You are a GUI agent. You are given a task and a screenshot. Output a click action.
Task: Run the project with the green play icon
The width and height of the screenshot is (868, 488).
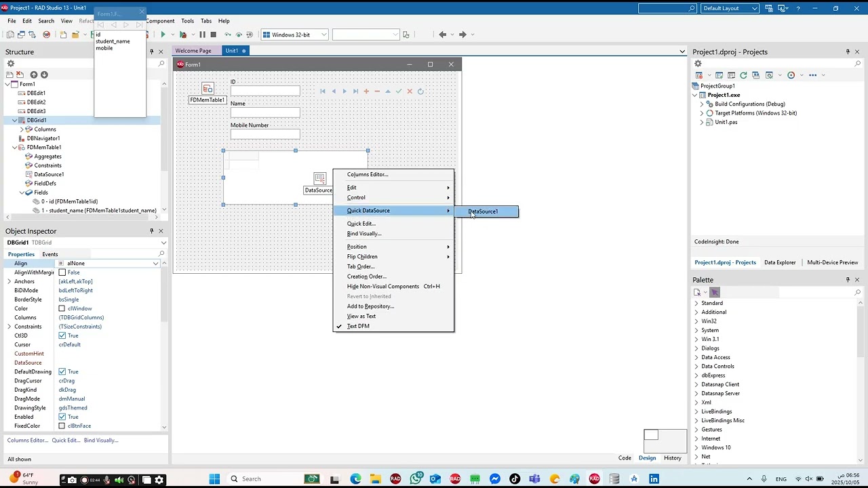click(163, 35)
